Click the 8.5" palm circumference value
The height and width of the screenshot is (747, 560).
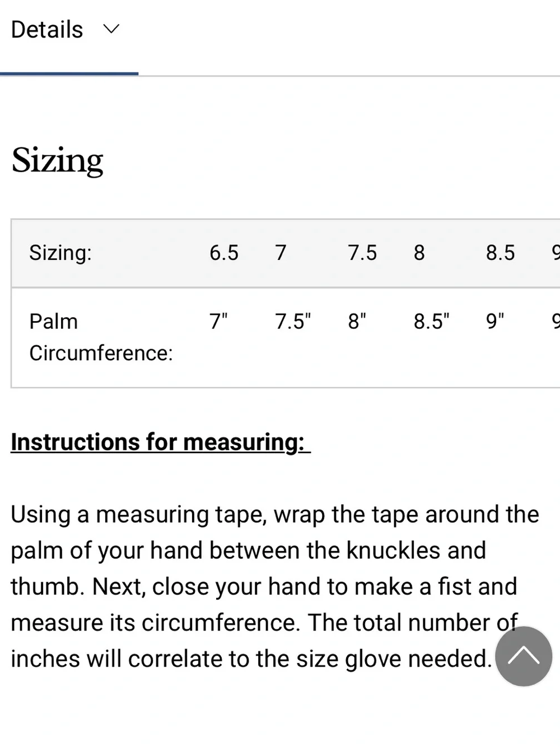pyautogui.click(x=432, y=321)
